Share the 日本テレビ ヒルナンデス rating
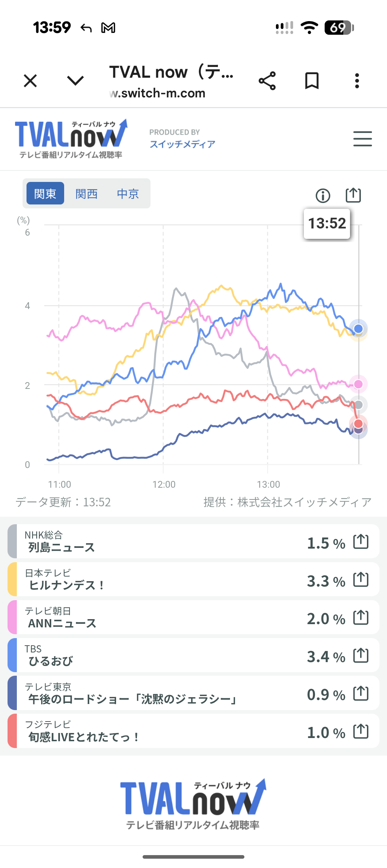Screen dimensions: 387x868 tap(361, 579)
